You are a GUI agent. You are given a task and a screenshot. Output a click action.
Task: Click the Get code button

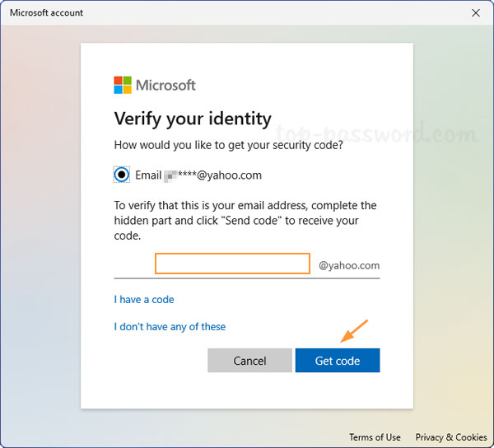click(x=338, y=361)
